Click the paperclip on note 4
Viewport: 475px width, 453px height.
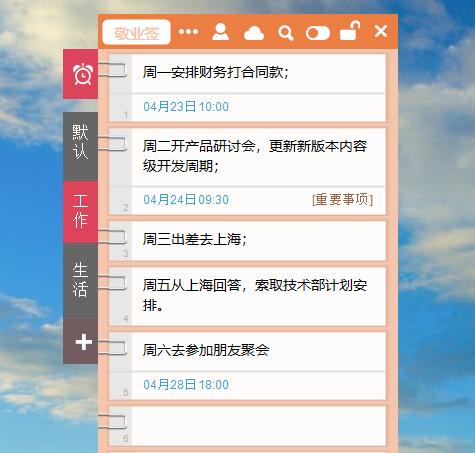(112, 283)
